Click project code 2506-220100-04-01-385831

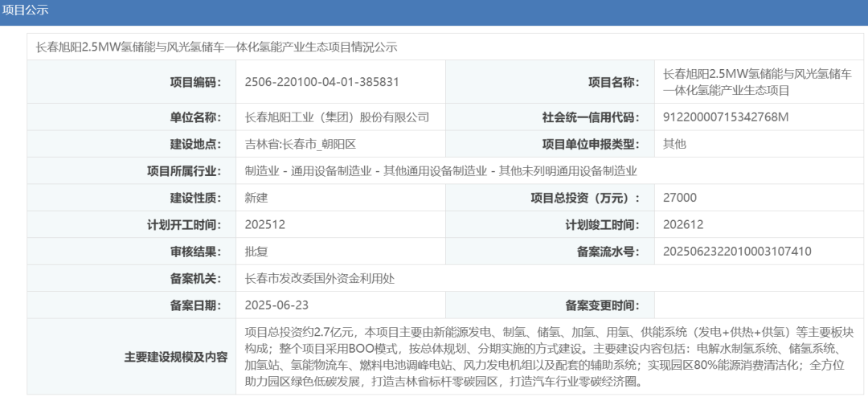(321, 82)
